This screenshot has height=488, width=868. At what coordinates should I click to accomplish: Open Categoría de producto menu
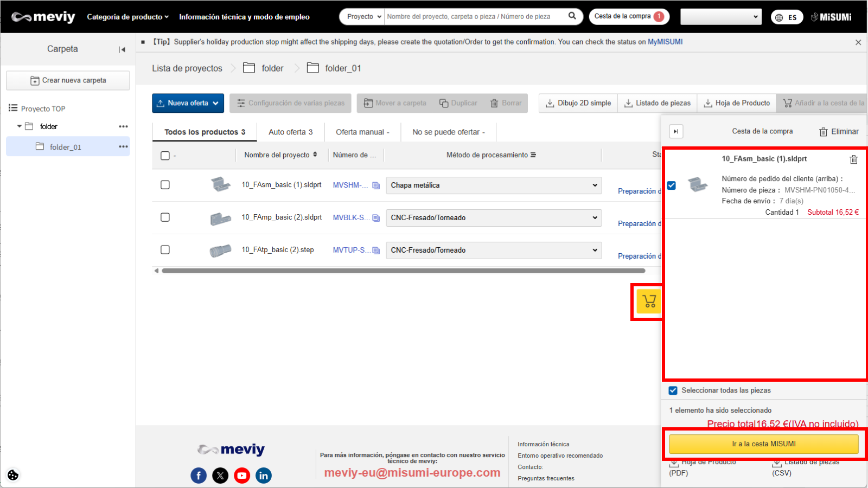coord(127,17)
